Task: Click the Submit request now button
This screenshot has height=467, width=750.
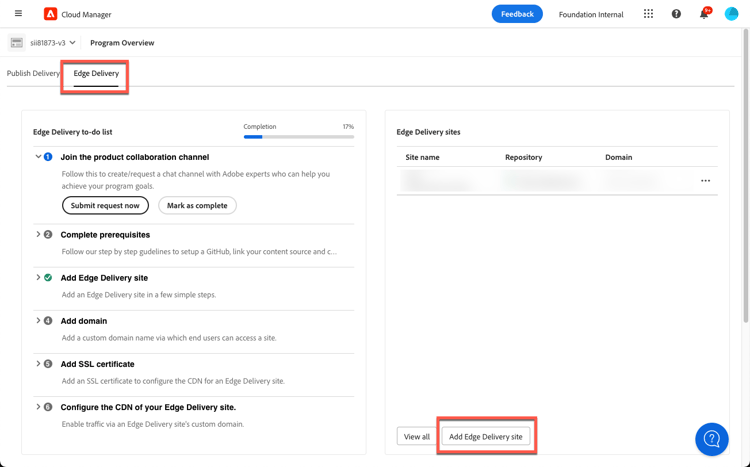Action: (105, 205)
